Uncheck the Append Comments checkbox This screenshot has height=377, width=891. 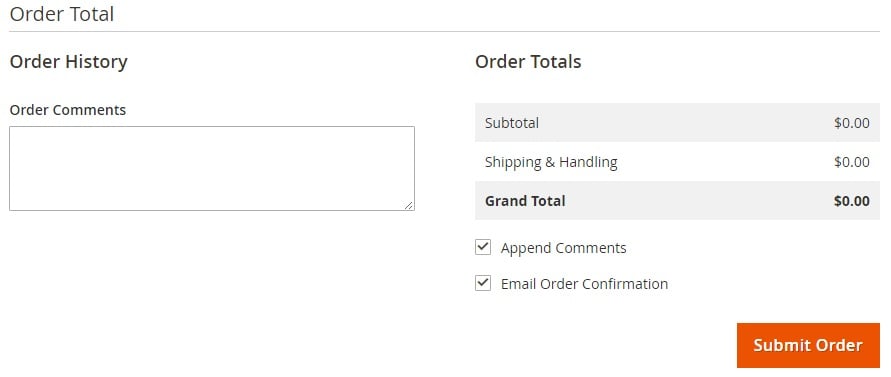click(483, 247)
